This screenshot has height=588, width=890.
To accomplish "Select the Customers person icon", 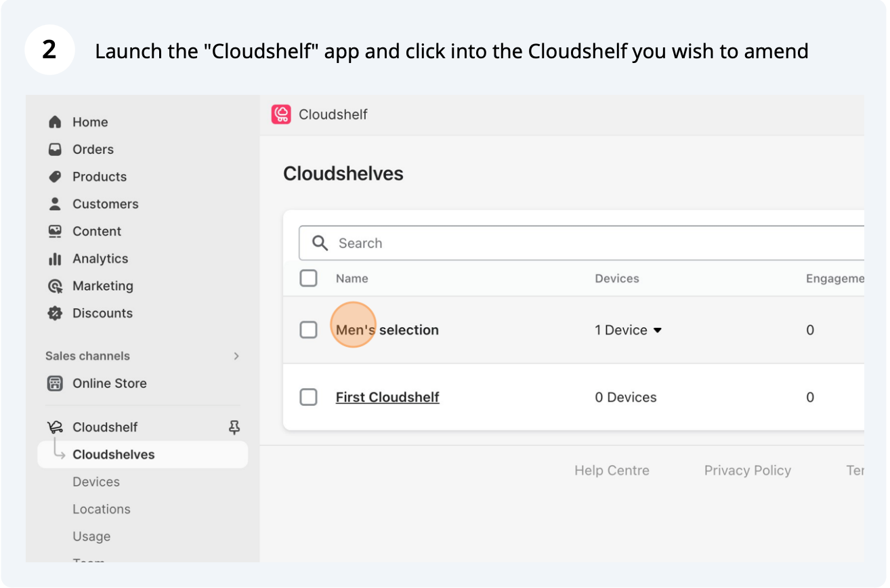I will [55, 204].
